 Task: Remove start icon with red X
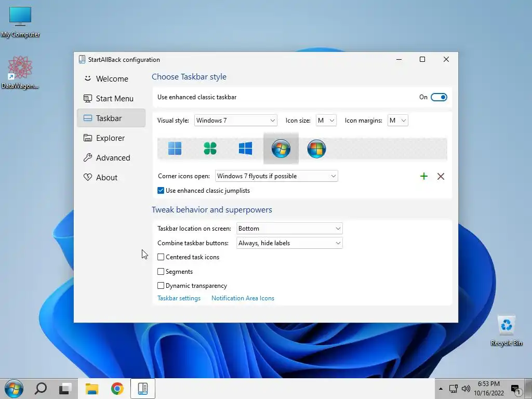[441, 176]
